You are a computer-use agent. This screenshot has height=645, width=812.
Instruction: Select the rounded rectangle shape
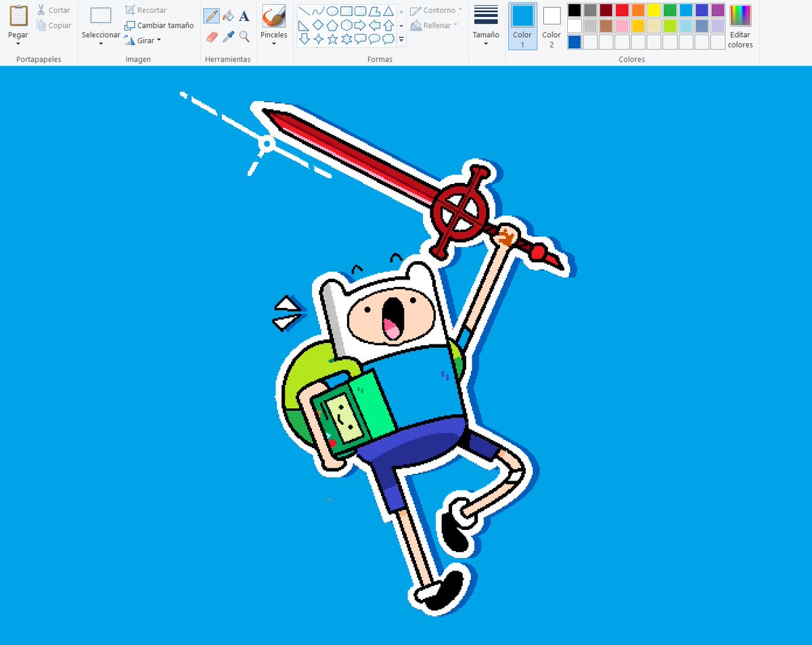coord(361,11)
